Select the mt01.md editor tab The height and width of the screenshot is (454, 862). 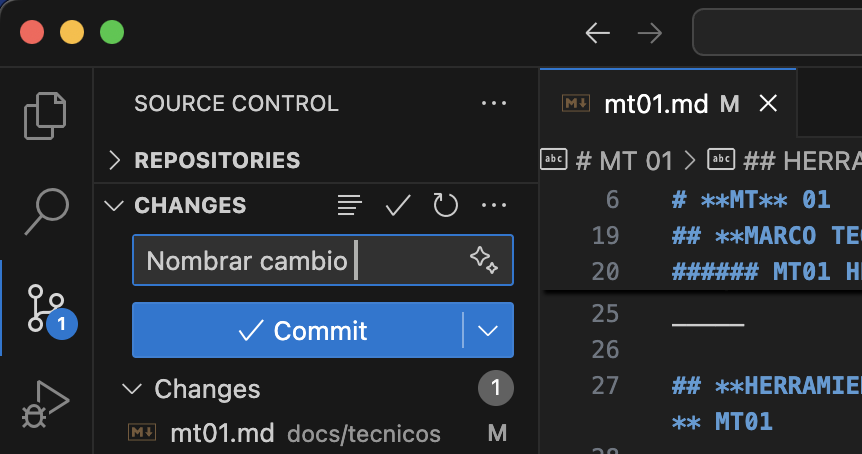coord(656,103)
